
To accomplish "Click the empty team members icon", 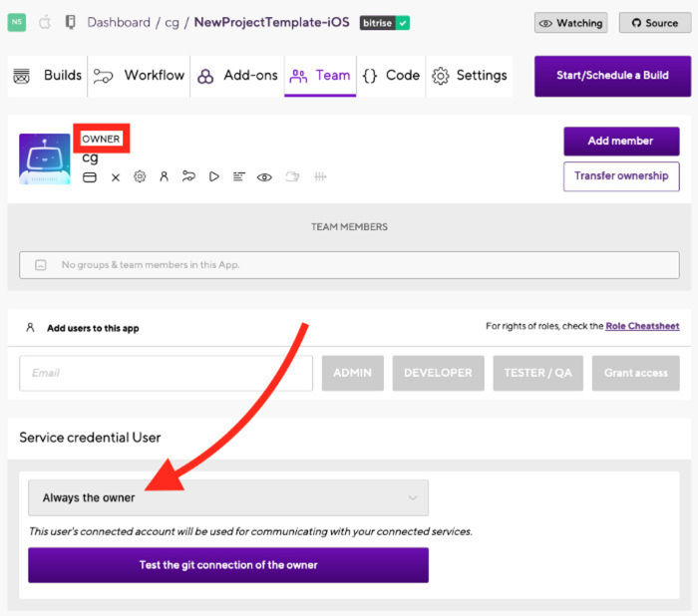I will point(41,265).
